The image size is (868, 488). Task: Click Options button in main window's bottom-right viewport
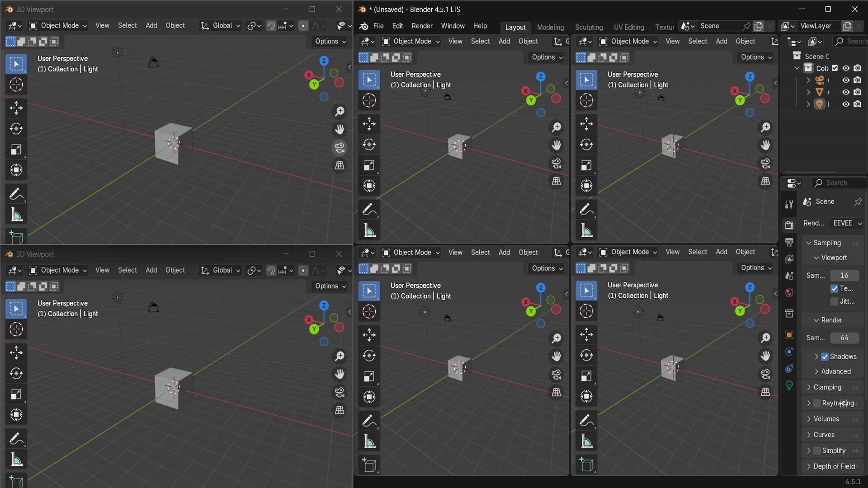tap(756, 268)
